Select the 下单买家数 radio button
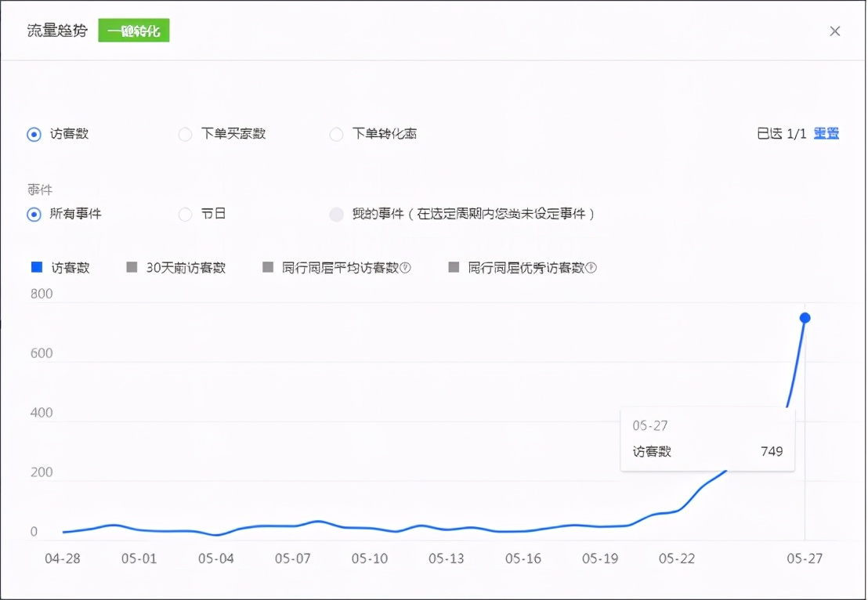The image size is (868, 600). (185, 134)
